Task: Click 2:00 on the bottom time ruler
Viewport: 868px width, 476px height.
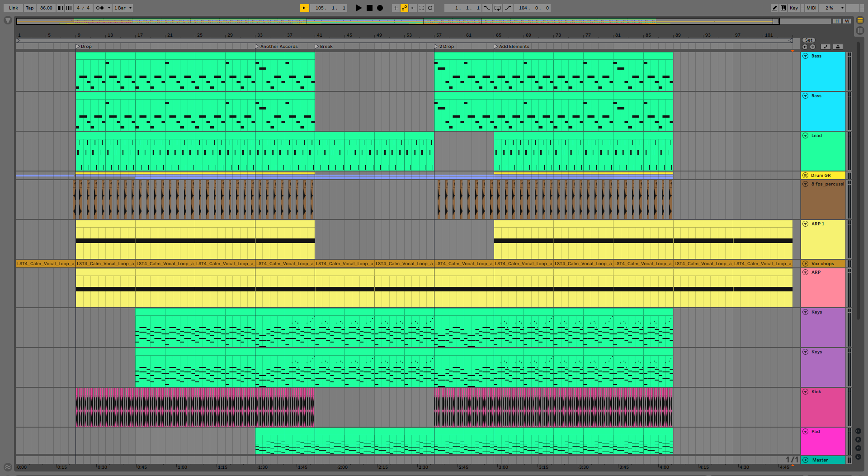Action: tap(343, 467)
